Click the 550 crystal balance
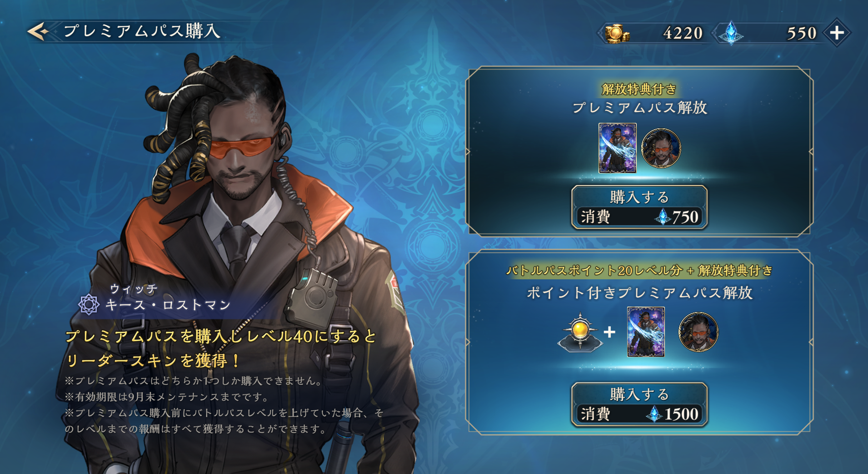868x474 pixels. pyautogui.click(x=801, y=33)
